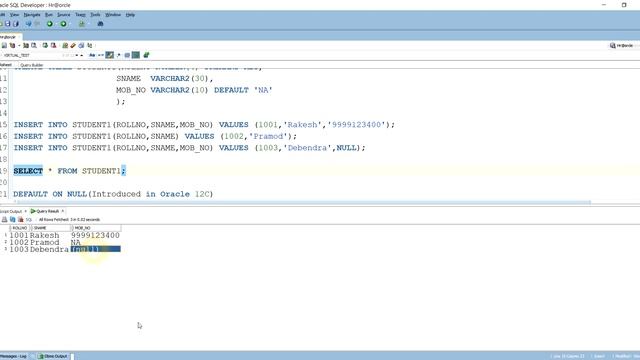
Task: Open the Help menu
Action: tap(130, 15)
